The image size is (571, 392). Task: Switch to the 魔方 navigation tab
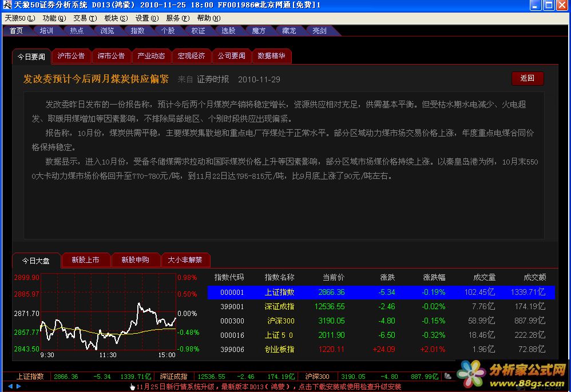click(259, 31)
